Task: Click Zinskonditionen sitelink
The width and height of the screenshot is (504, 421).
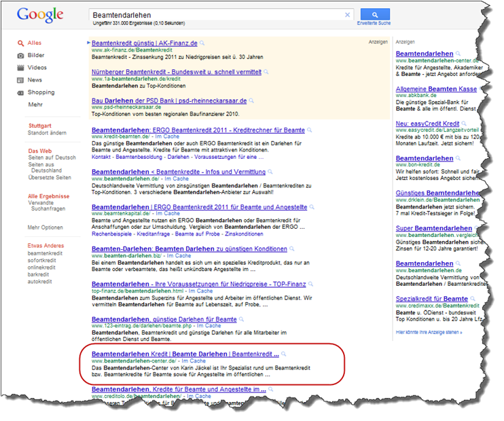Action: (244, 234)
